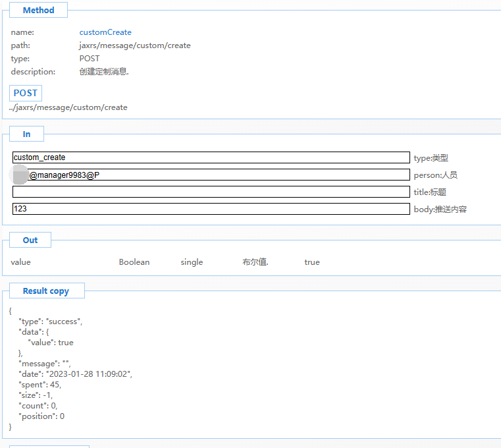Click the "count": 0 result line
Screen dimensions: 501x448
pyautogui.click(x=38, y=406)
